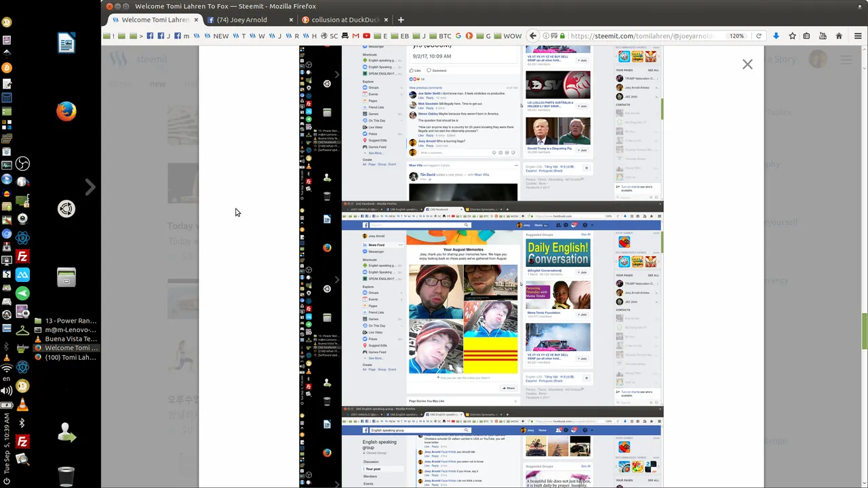This screenshot has height=488, width=868.
Task: Close the collusion at DuckDuck tab
Action: point(387,20)
